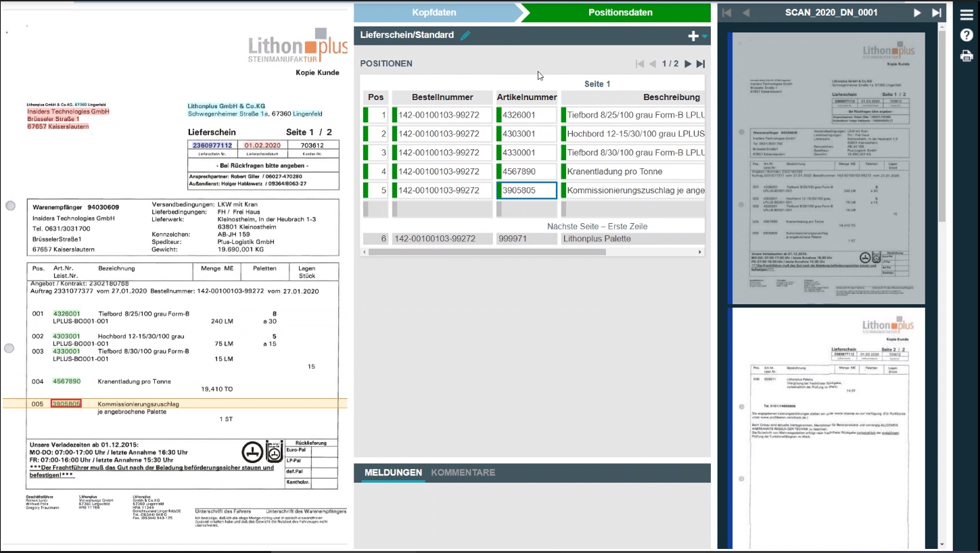The image size is (980, 553).
Task: Edit the Lieferschein/Standard document type via pencil icon
Action: tap(465, 35)
